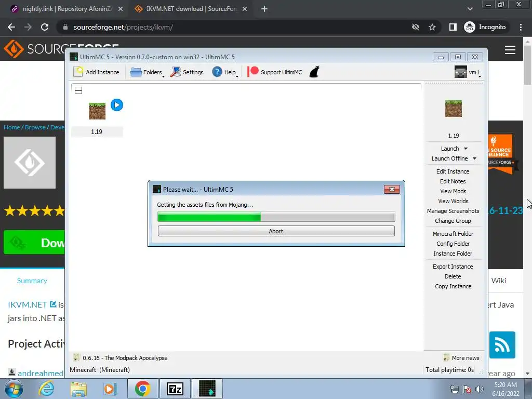The height and width of the screenshot is (399, 532).
Task: Click the black cat icon
Action: pos(314,72)
